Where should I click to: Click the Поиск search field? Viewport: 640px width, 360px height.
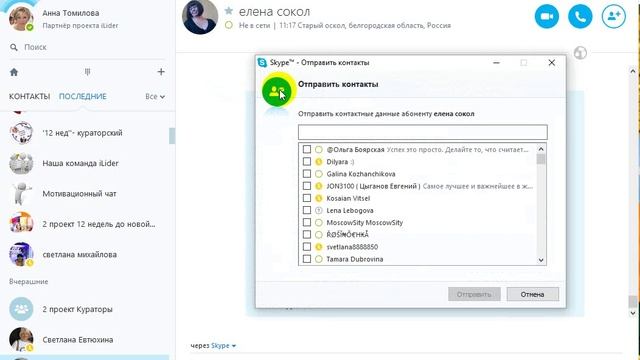[87, 47]
